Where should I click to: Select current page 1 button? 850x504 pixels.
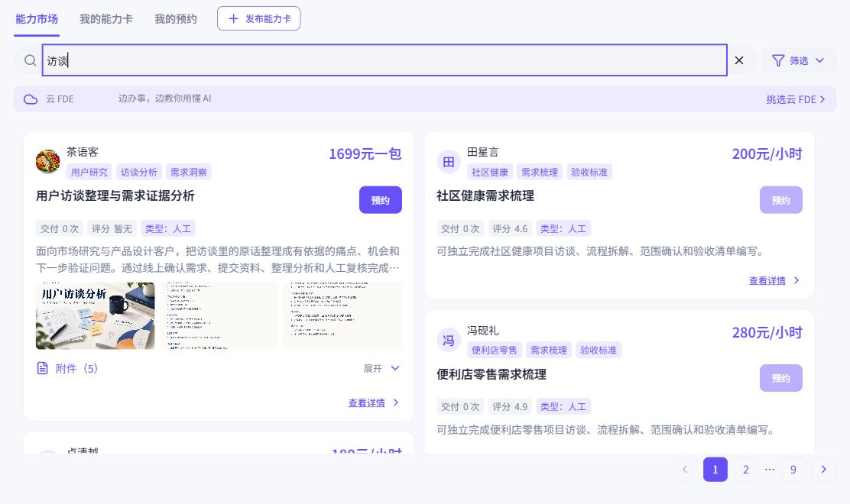pyautogui.click(x=715, y=470)
